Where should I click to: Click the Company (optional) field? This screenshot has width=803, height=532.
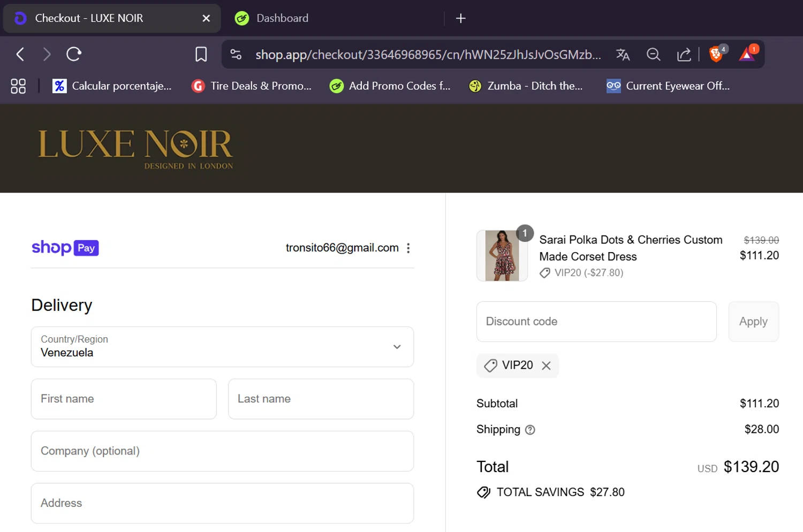pyautogui.click(x=222, y=451)
